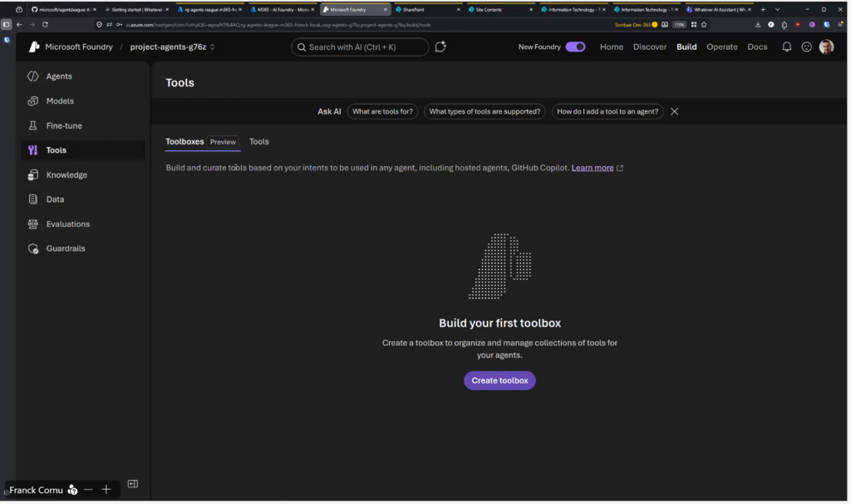Click the browser back arrow

click(x=19, y=24)
